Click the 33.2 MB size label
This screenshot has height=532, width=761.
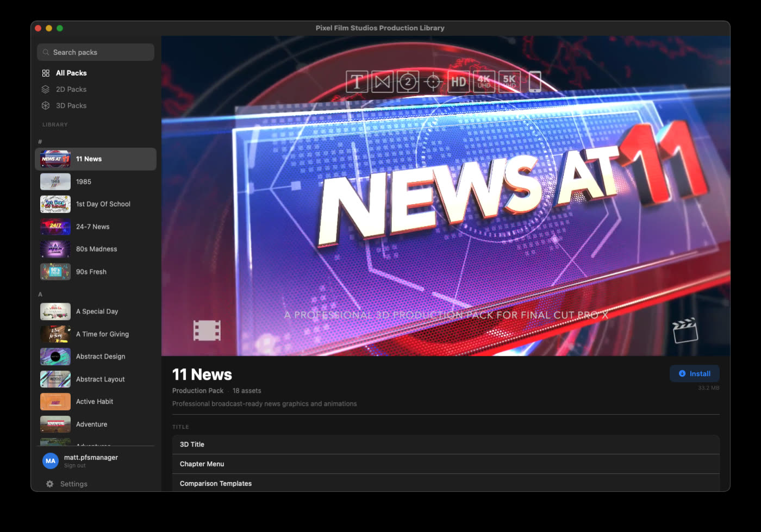point(709,388)
